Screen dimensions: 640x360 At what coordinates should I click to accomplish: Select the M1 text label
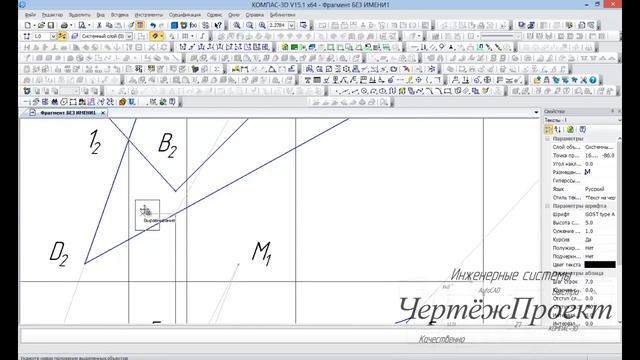[x=262, y=253]
